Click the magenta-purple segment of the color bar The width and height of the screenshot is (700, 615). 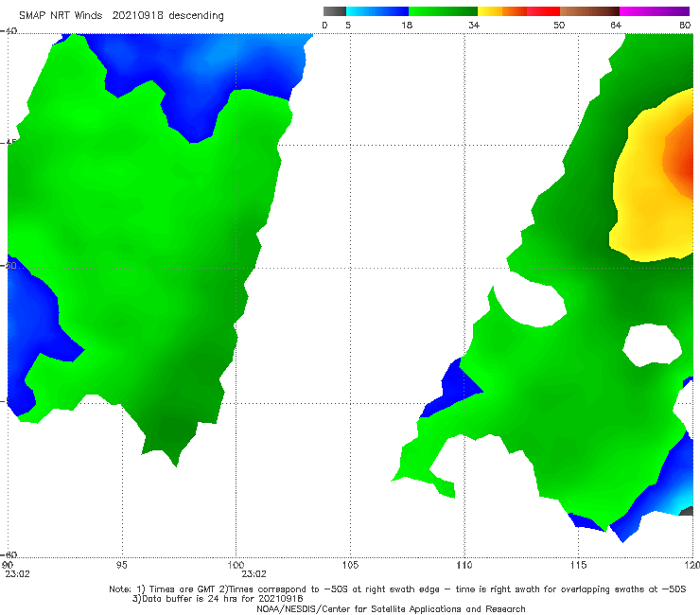(655, 11)
